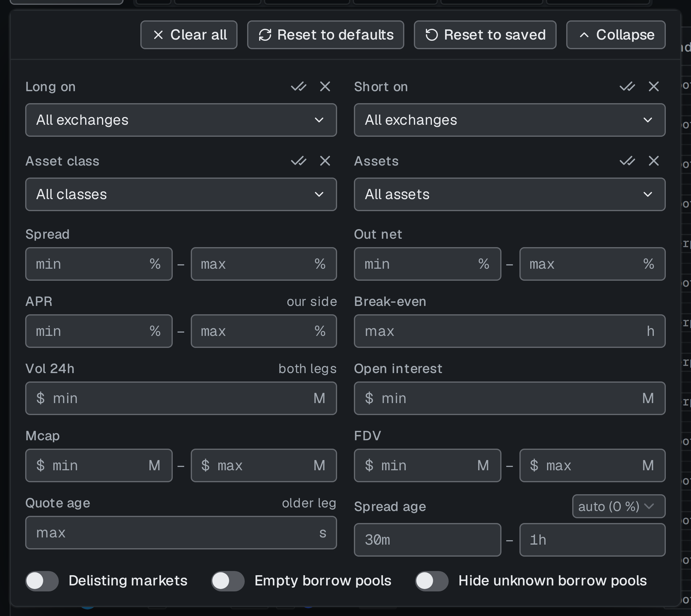The height and width of the screenshot is (616, 691).
Task: Enable Empty borrow pools switch
Action: (x=228, y=581)
